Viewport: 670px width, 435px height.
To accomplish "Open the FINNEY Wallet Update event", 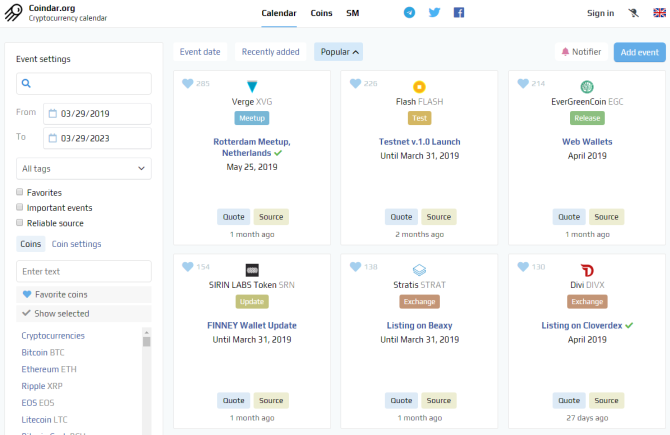I will tap(252, 326).
